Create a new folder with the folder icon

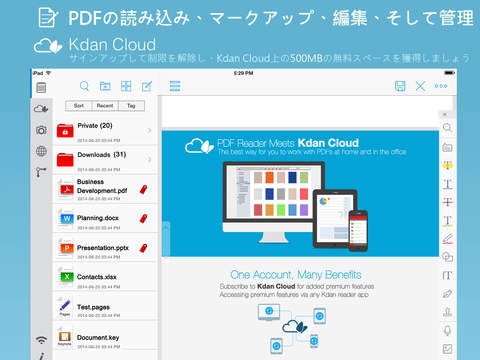[x=105, y=86]
